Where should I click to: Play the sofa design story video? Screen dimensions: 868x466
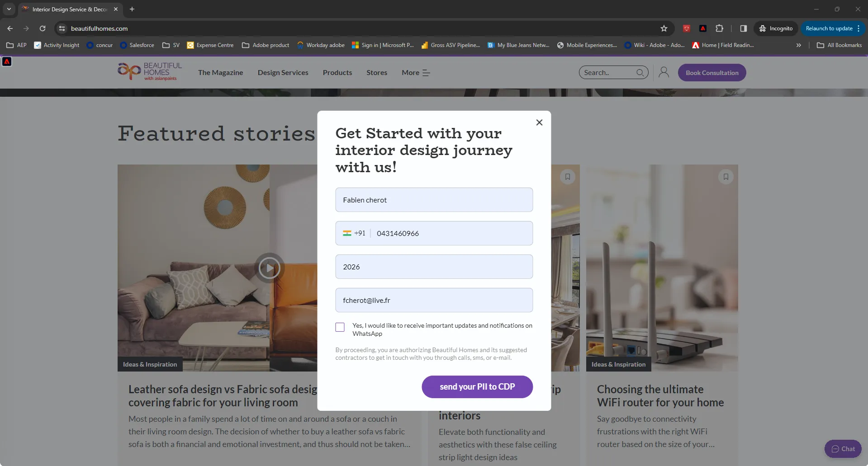coord(270,268)
